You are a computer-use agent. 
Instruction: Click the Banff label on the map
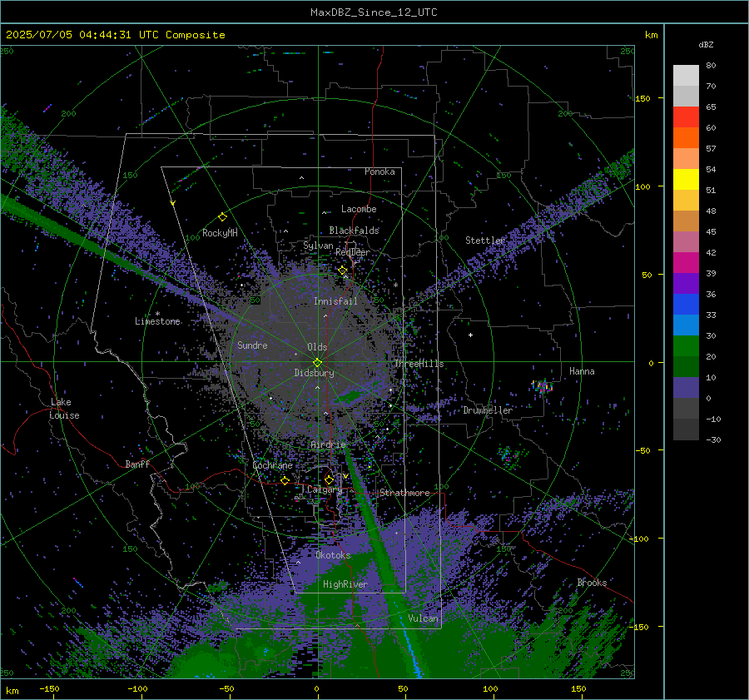(137, 464)
